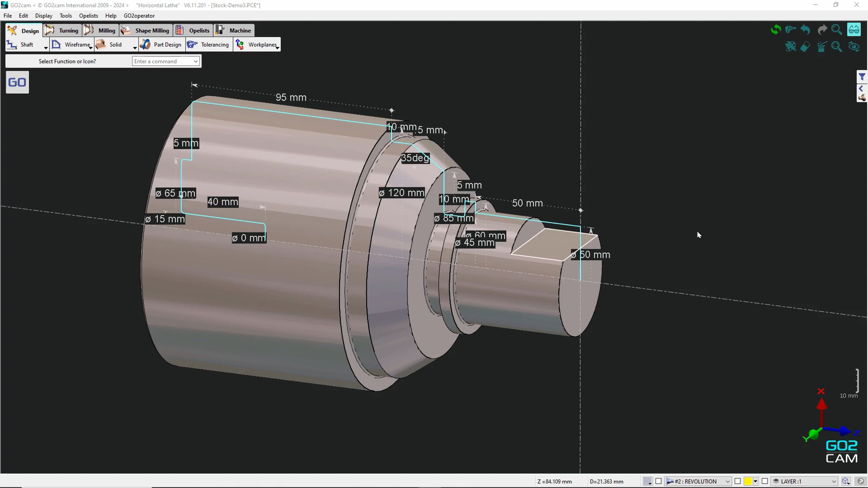Screen dimensions: 868x488
Task: Click the eye visibility icon below the toolbar
Action: pyautogui.click(x=854, y=47)
